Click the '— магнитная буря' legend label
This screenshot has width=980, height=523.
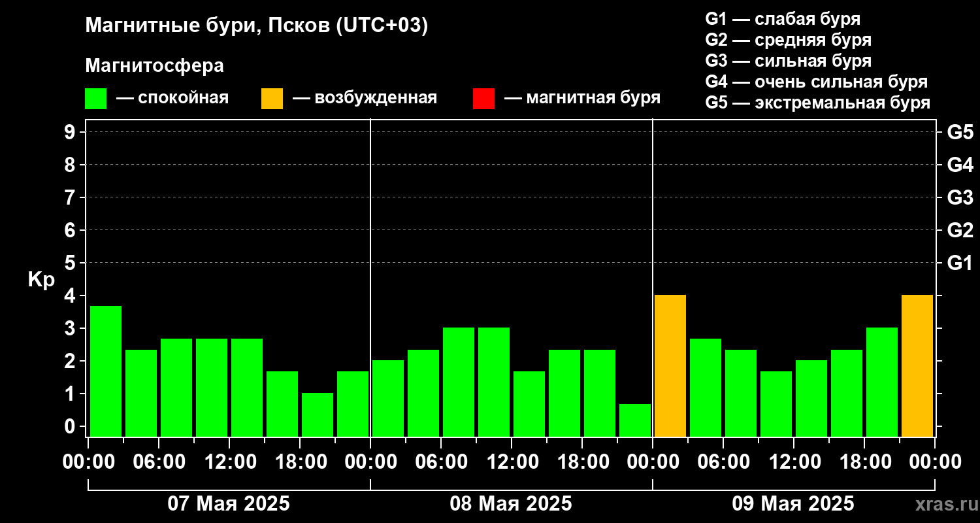point(582,98)
